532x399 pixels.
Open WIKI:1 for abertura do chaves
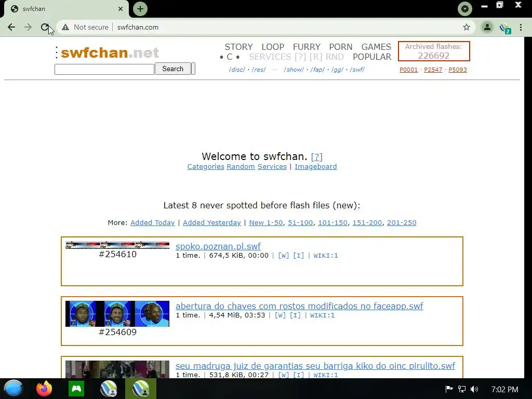pos(322,315)
